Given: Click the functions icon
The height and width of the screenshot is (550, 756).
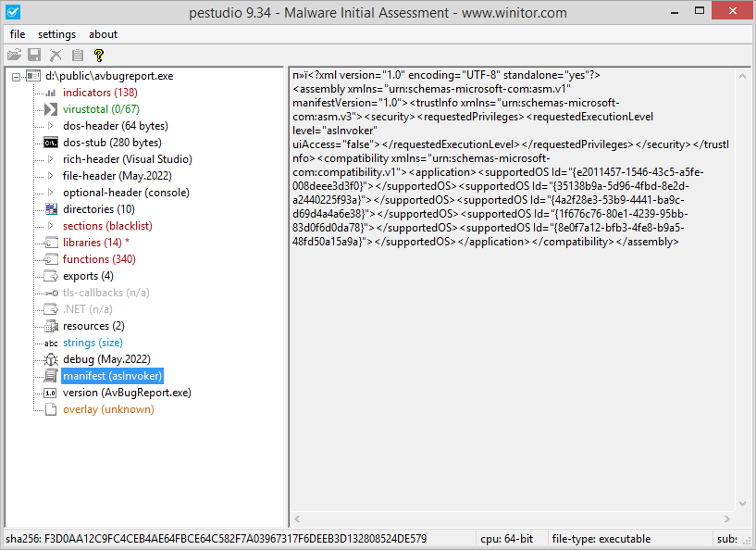Looking at the screenshot, I should click(x=51, y=259).
